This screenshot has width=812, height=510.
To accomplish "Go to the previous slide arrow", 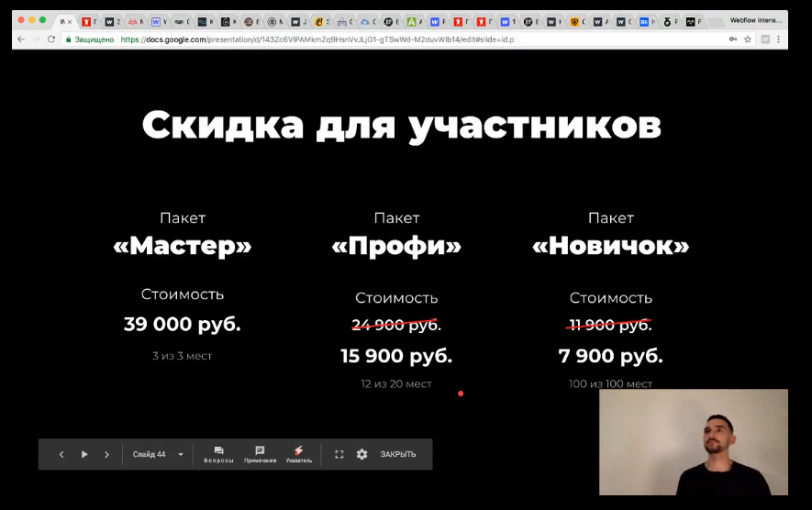I will point(61,454).
